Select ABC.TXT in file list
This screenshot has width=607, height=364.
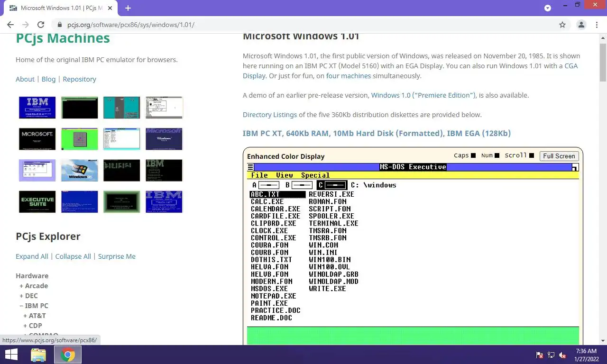click(277, 194)
